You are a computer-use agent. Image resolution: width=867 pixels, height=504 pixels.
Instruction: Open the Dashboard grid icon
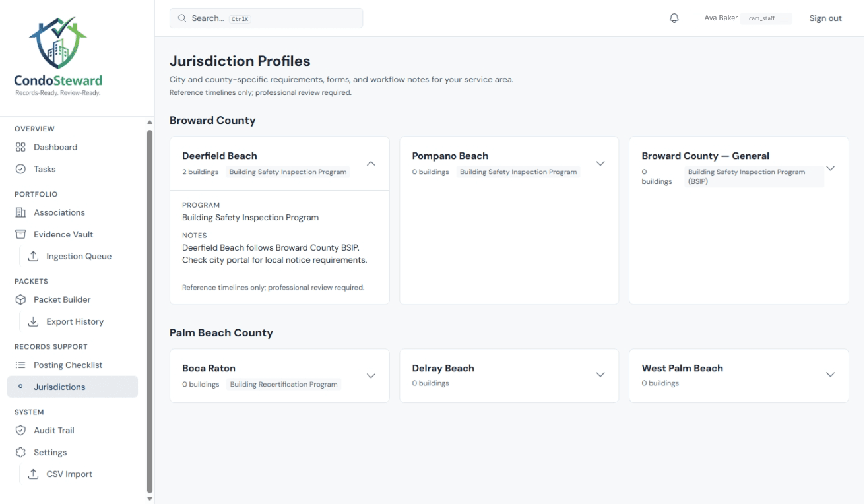pyautogui.click(x=21, y=147)
